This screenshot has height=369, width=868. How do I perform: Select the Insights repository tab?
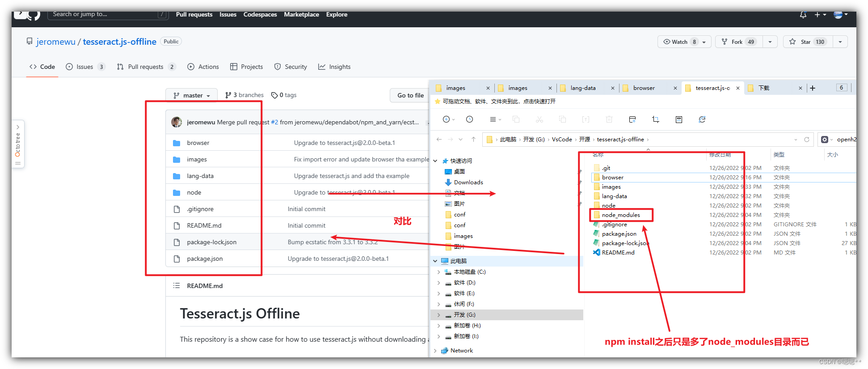pos(334,67)
